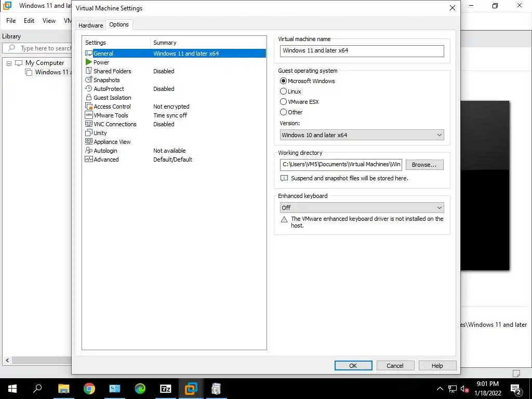Open the File menu
This screenshot has width=532, height=399.
click(x=11, y=21)
